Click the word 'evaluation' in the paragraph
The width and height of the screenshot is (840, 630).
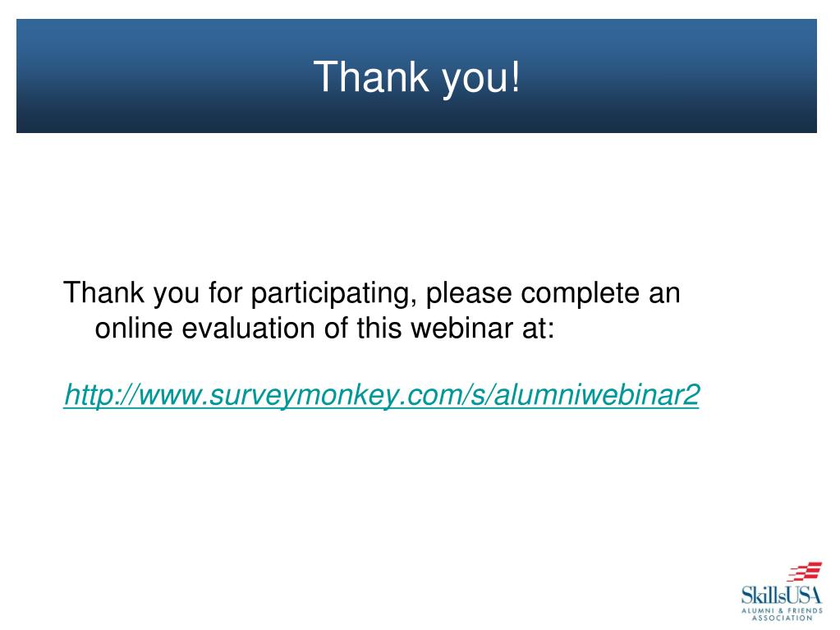click(249, 328)
